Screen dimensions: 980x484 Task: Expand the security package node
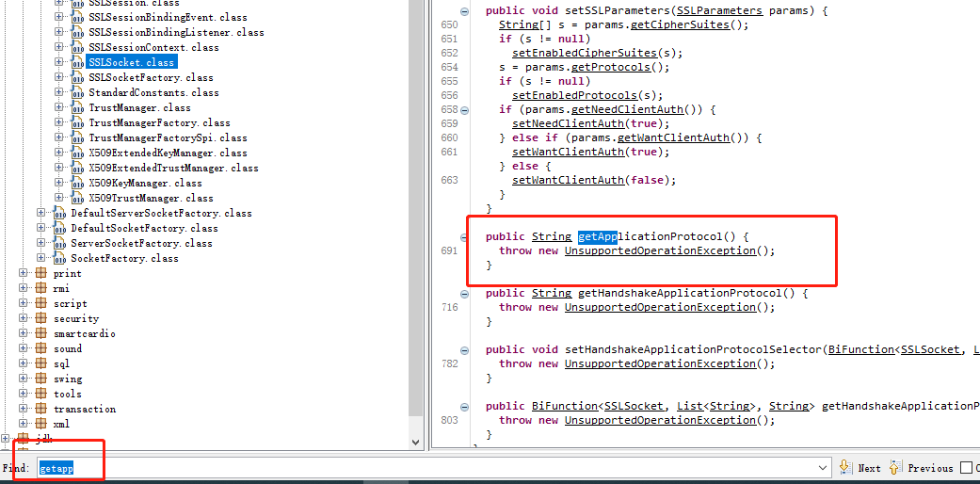tap(24, 318)
